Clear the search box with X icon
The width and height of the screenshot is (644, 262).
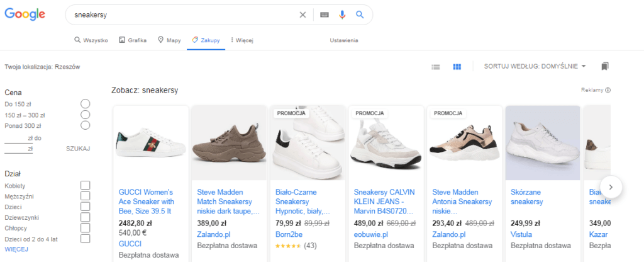point(303,14)
